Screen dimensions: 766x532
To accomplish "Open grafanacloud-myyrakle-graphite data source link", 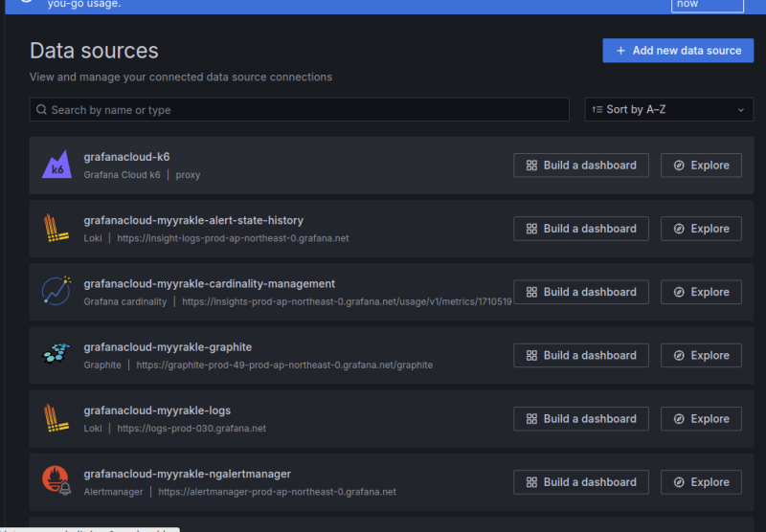I will click(x=168, y=347).
